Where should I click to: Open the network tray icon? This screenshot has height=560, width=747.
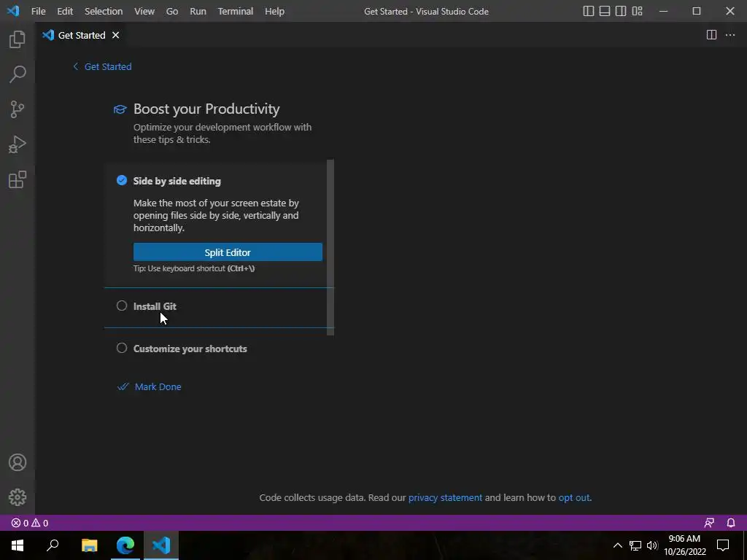[x=635, y=545]
